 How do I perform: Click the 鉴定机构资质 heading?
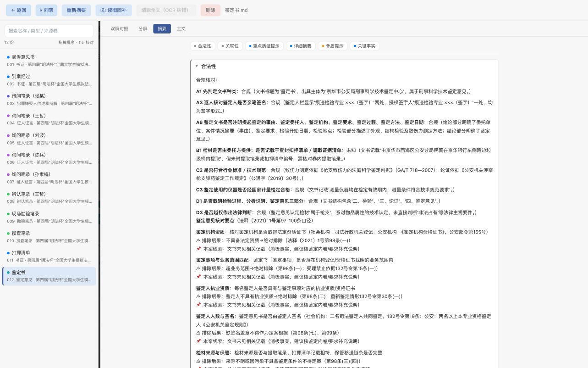click(210, 232)
